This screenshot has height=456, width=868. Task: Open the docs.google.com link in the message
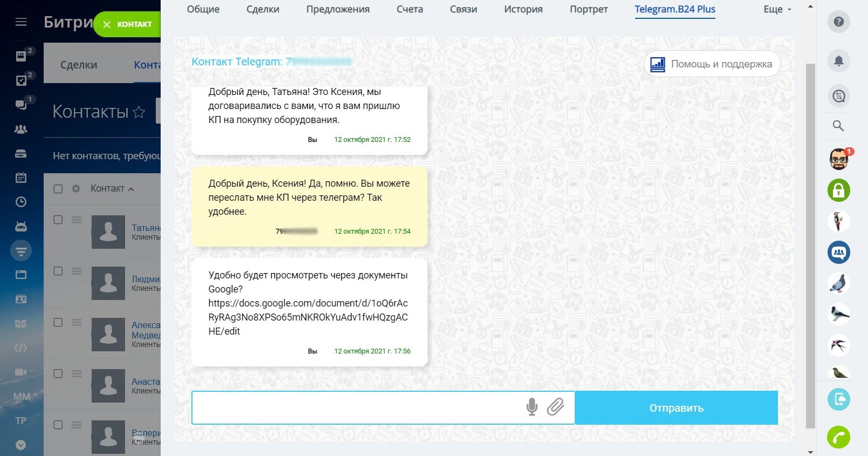click(x=308, y=317)
